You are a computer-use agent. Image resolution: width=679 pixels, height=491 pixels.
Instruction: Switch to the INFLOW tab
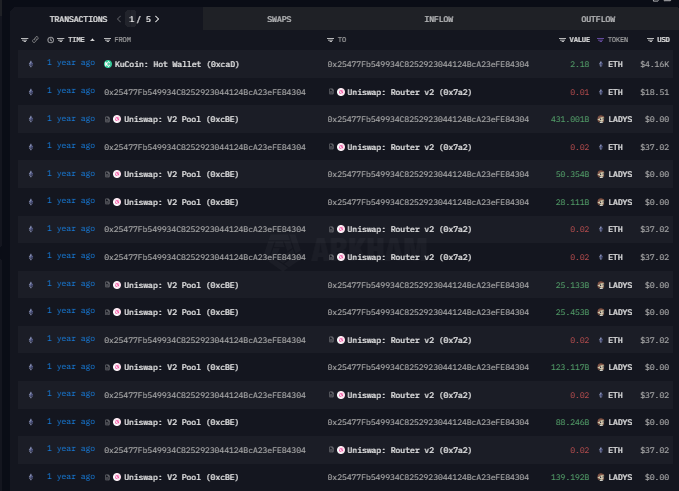[439, 19]
